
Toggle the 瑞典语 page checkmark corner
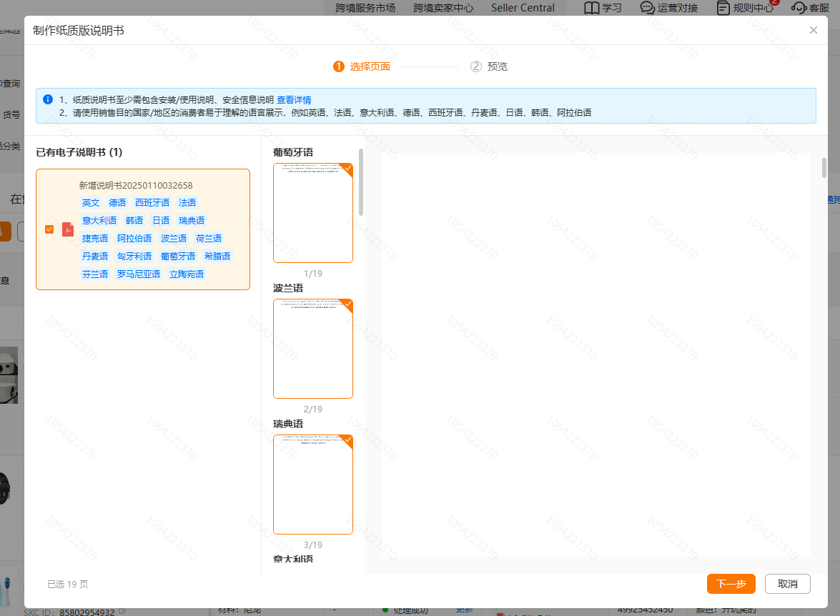click(347, 440)
